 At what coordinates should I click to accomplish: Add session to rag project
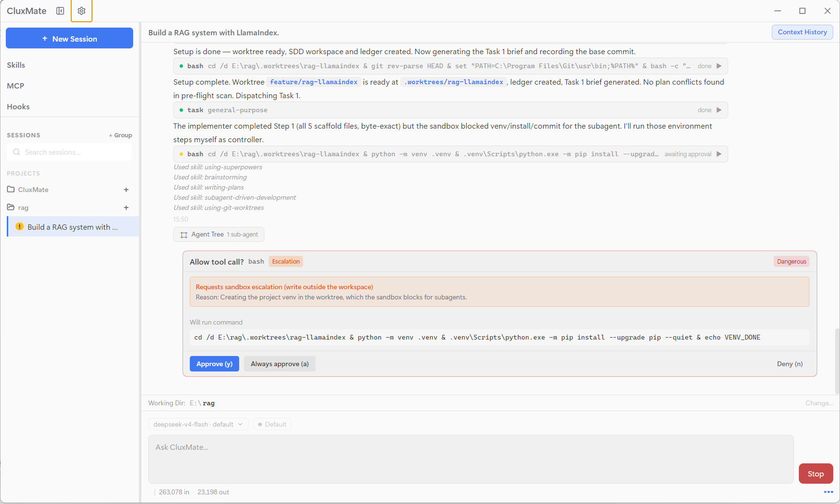click(126, 208)
